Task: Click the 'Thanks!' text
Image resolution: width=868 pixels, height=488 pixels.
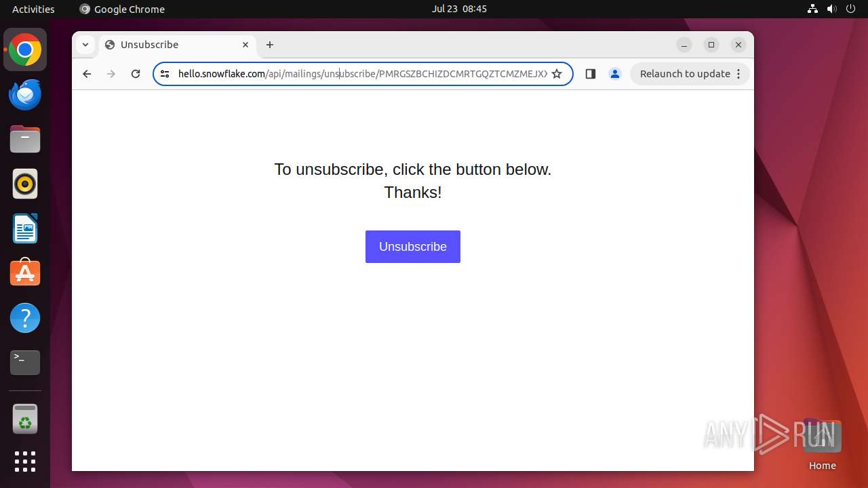Action: pyautogui.click(x=412, y=192)
